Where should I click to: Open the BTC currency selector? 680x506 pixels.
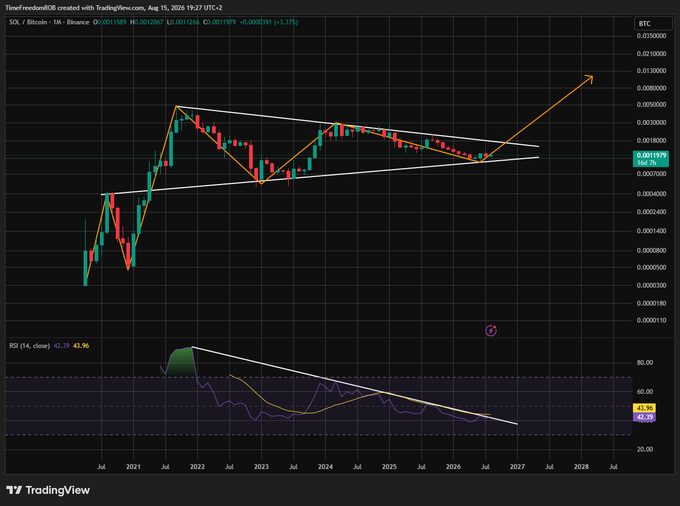[653, 23]
